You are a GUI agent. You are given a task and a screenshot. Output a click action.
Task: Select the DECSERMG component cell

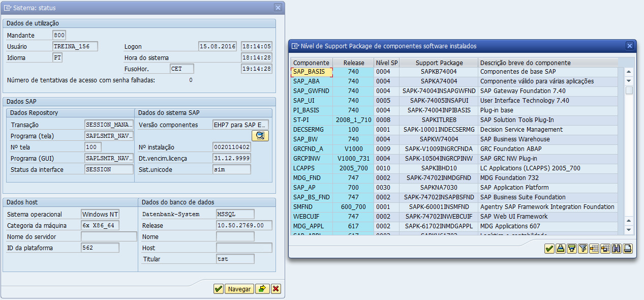point(312,130)
